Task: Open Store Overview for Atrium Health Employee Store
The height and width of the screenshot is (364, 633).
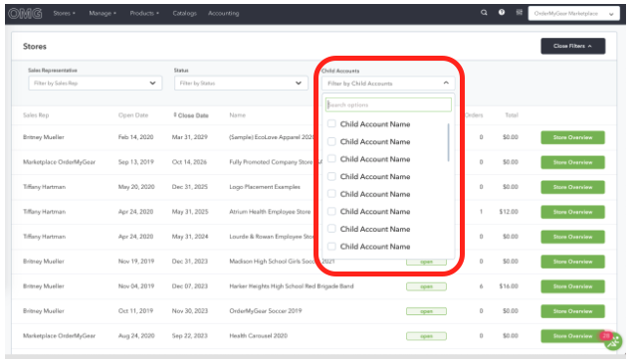Action: [573, 212]
